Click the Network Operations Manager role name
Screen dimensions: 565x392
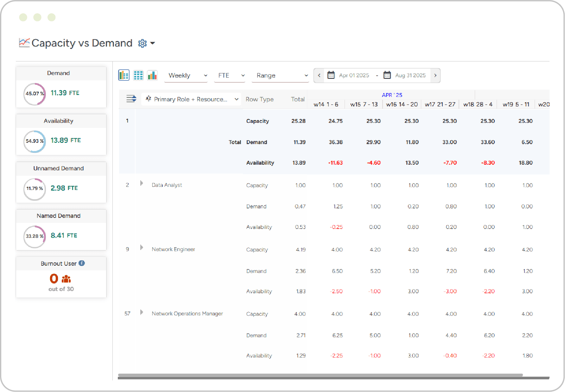coord(187,313)
